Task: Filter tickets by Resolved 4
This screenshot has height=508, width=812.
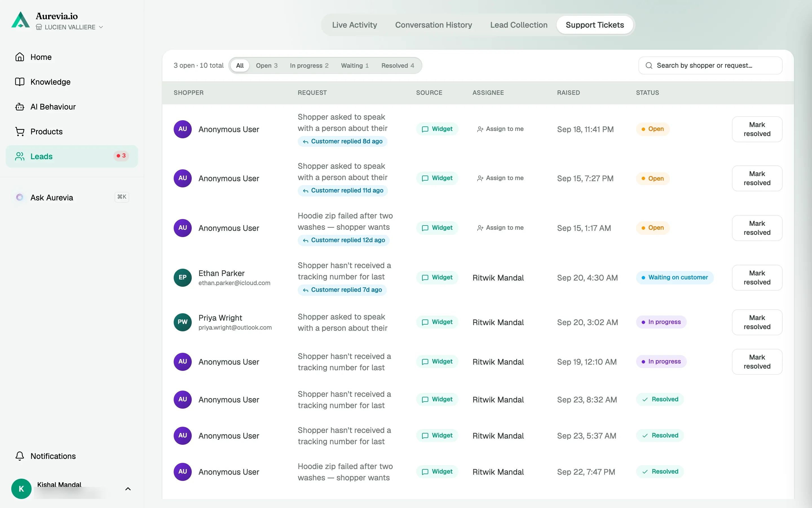Action: pyautogui.click(x=398, y=65)
